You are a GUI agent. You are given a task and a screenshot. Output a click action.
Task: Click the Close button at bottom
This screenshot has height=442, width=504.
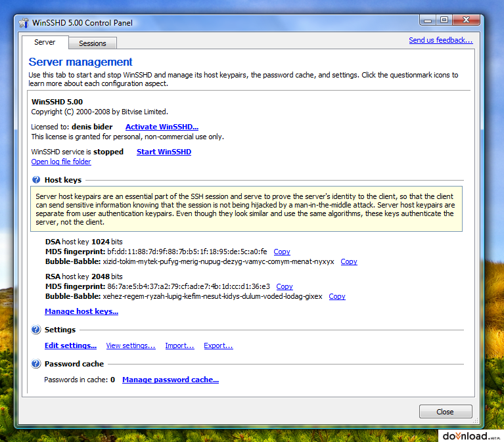446,412
